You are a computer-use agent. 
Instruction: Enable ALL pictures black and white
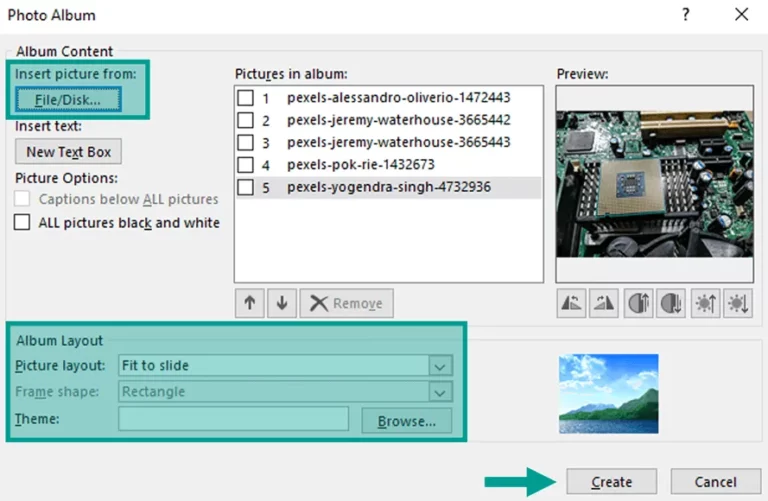tap(22, 222)
